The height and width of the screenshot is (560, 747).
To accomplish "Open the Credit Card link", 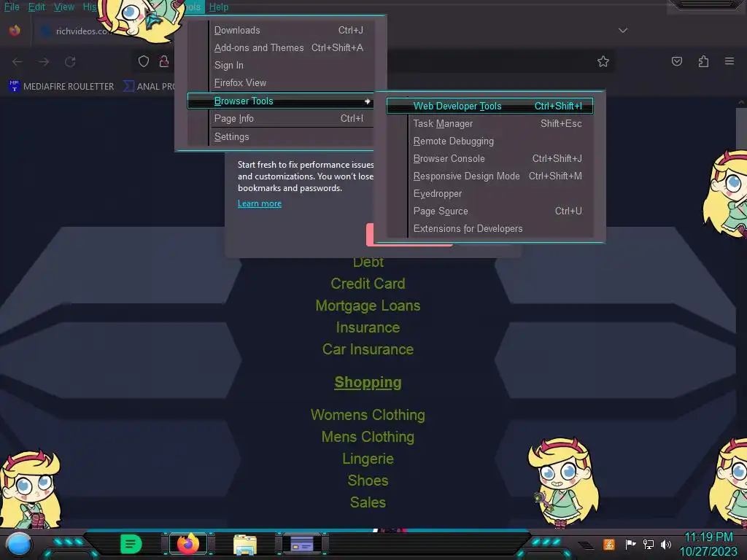I will (368, 284).
